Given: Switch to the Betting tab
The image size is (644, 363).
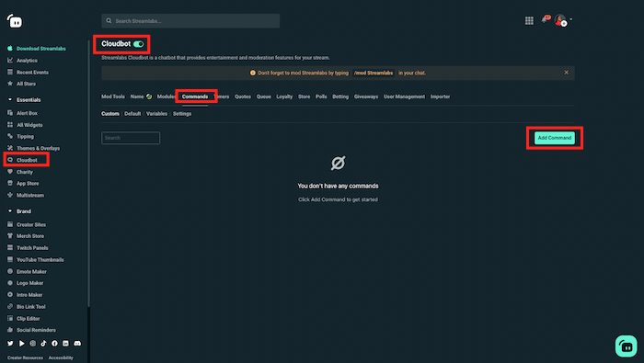Looking at the screenshot, I should tap(340, 96).
